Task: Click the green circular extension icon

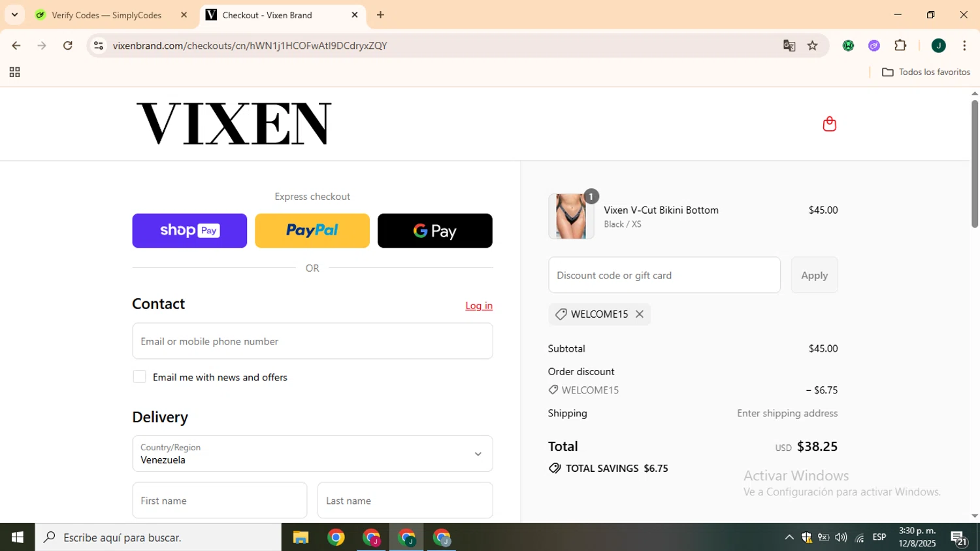Action: click(x=848, y=46)
